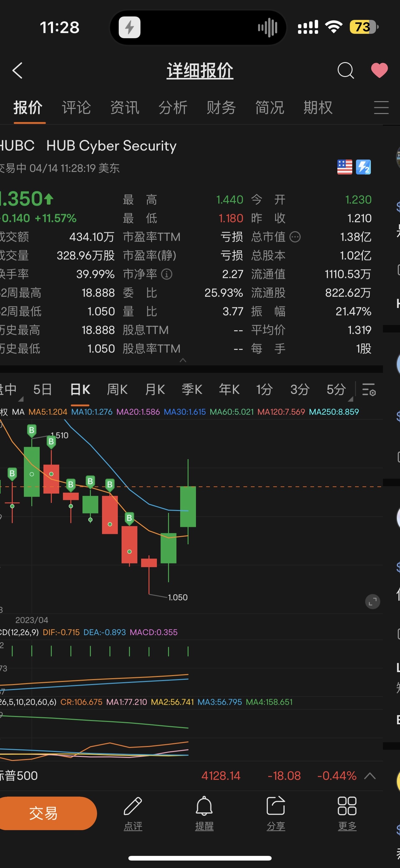
Task: Switch to the 财务 tab
Action: point(221,108)
